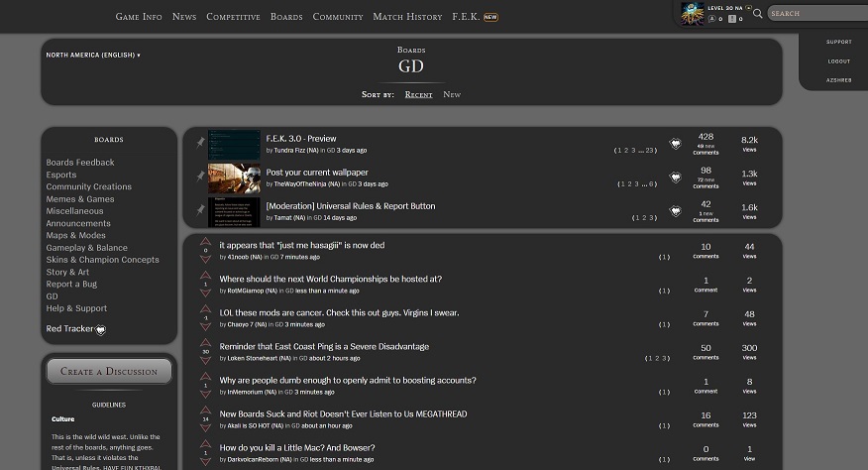Upvote the 'just me hasagiii' thread
Image resolution: width=868 pixels, height=470 pixels.
pyautogui.click(x=205, y=241)
